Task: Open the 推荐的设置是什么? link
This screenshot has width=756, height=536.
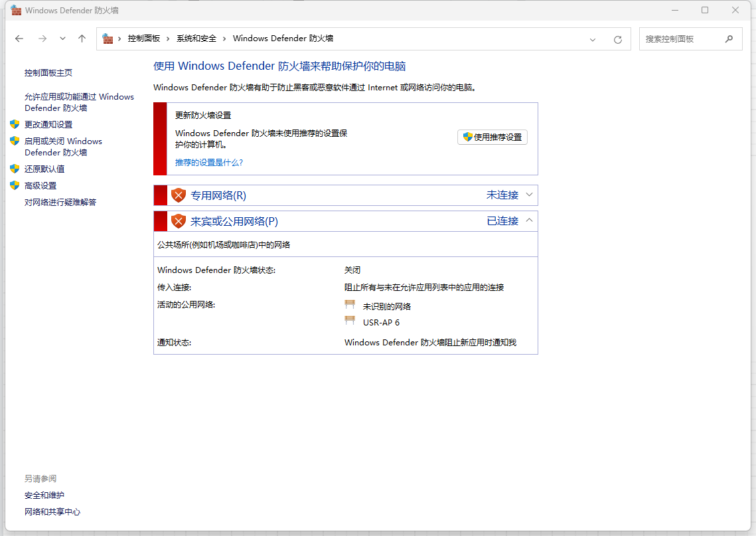Action: [x=209, y=162]
